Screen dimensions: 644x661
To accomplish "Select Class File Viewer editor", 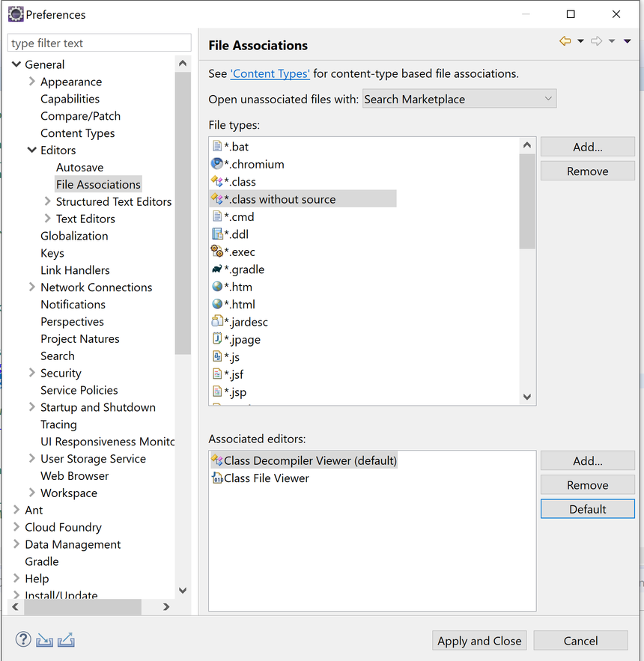I will [266, 478].
